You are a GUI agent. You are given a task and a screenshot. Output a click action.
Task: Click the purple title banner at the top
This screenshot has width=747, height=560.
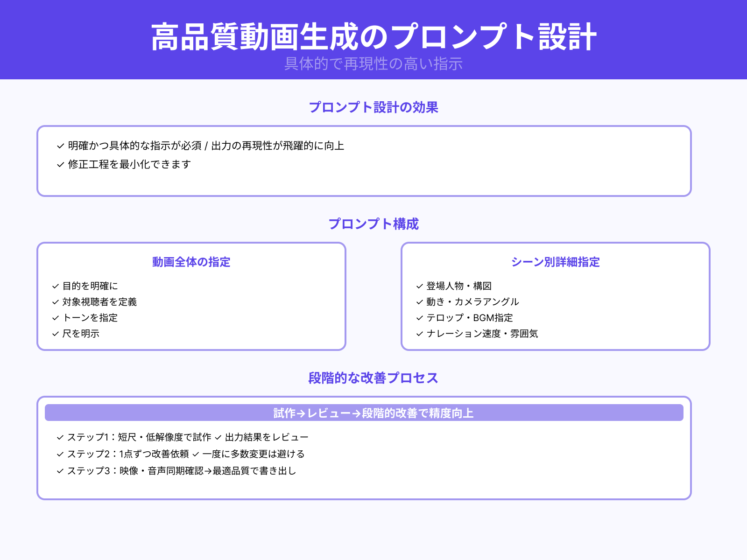click(373, 34)
